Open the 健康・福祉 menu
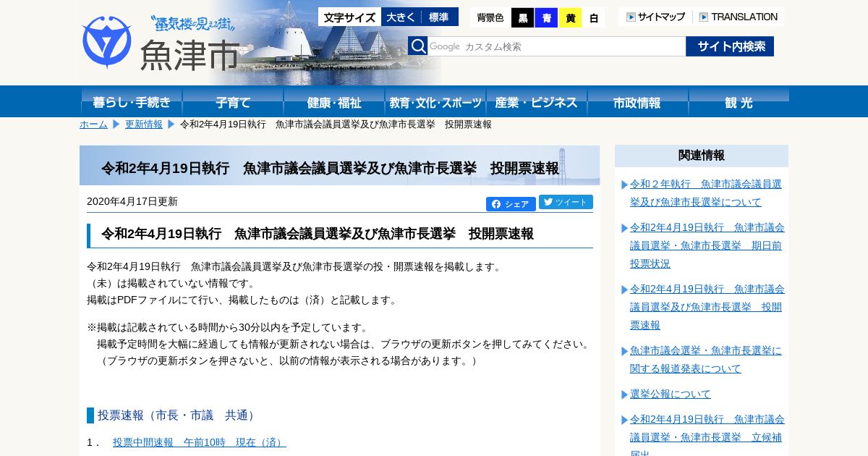Image resolution: width=868 pixels, height=456 pixels. point(334,101)
